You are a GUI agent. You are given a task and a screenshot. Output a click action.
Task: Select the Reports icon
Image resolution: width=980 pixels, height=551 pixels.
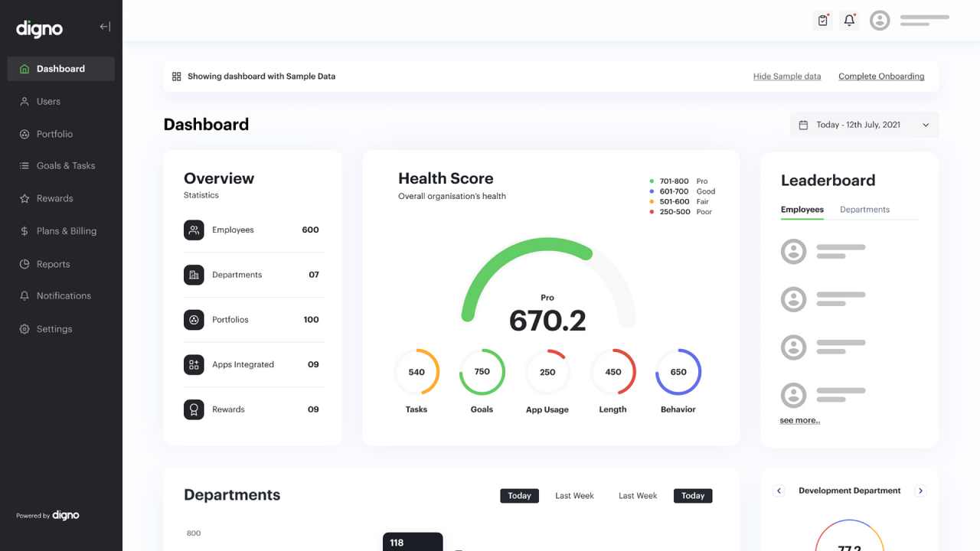pos(23,263)
